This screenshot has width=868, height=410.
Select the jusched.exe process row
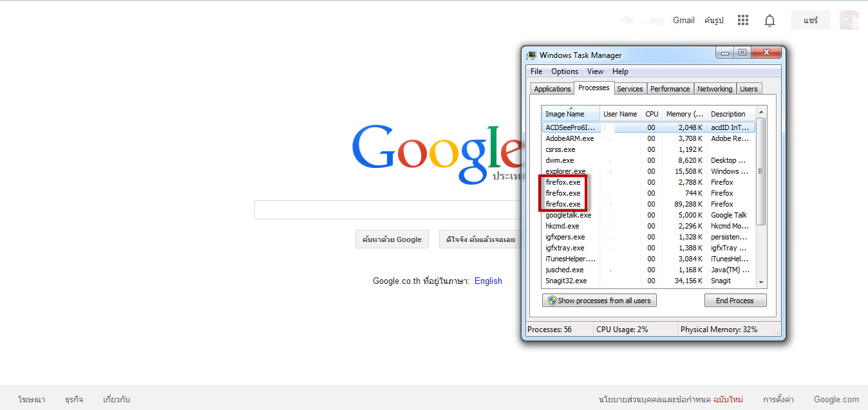pos(648,270)
